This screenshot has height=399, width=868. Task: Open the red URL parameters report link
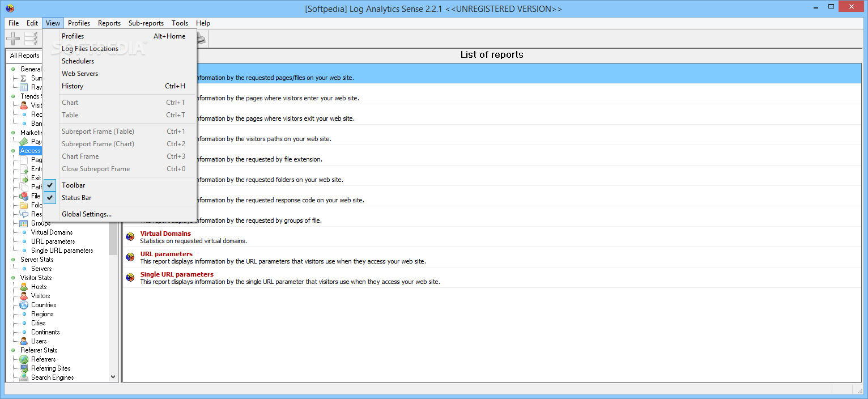click(x=167, y=254)
